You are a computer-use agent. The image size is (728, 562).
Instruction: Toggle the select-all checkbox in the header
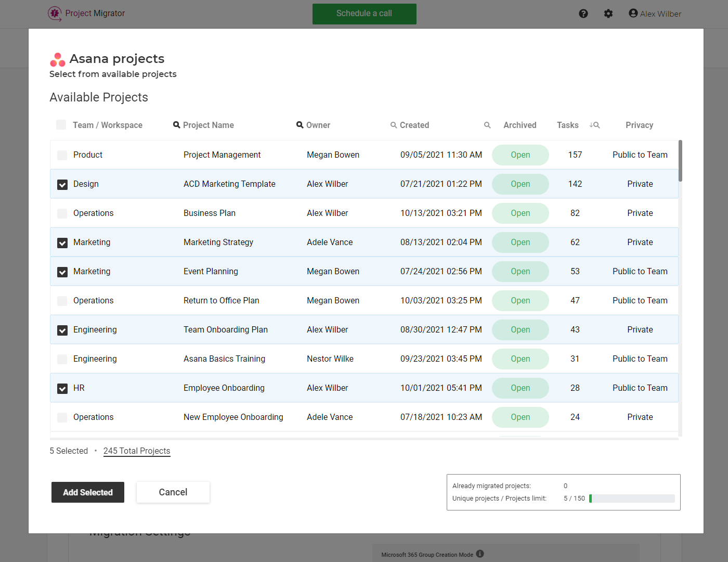(61, 125)
